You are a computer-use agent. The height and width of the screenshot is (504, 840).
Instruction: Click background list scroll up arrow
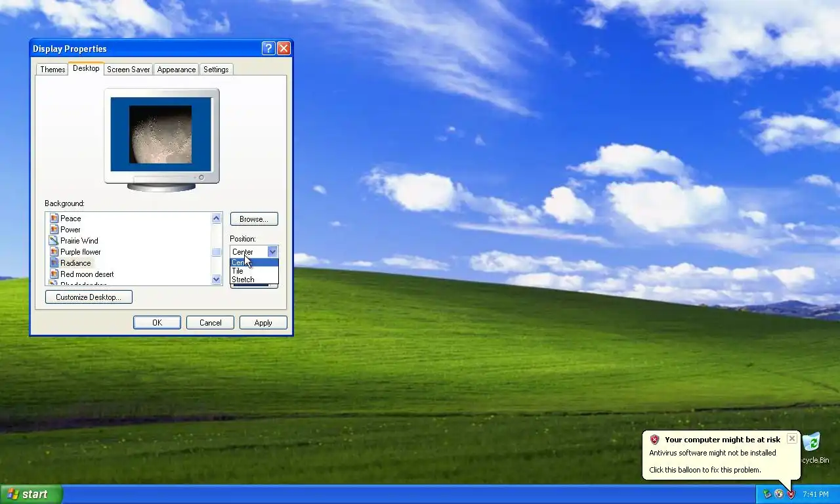217,219
